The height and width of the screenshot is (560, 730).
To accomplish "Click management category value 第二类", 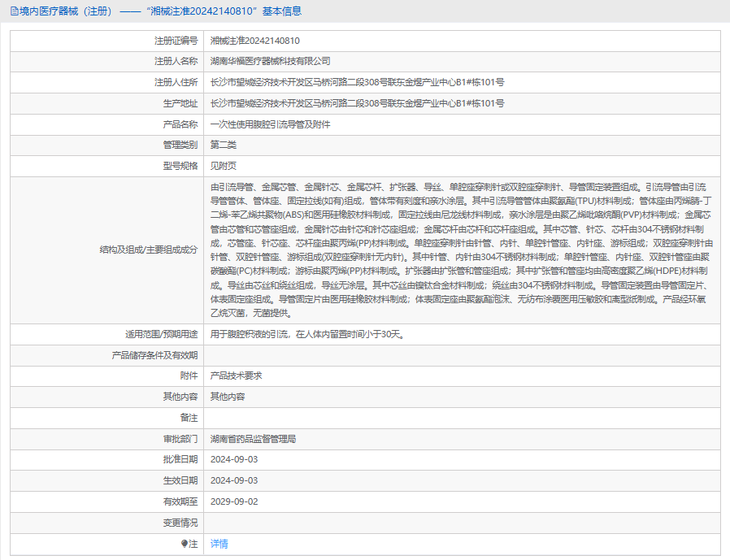I will [x=224, y=145].
